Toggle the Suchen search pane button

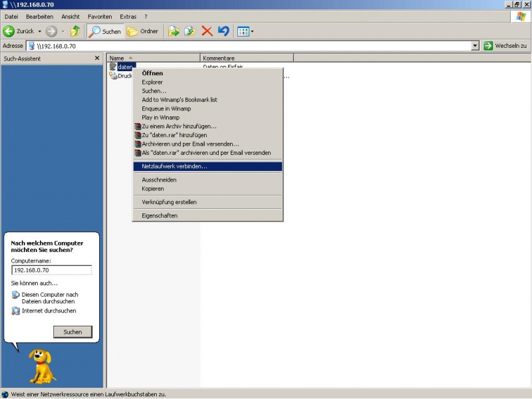pyautogui.click(x=106, y=31)
